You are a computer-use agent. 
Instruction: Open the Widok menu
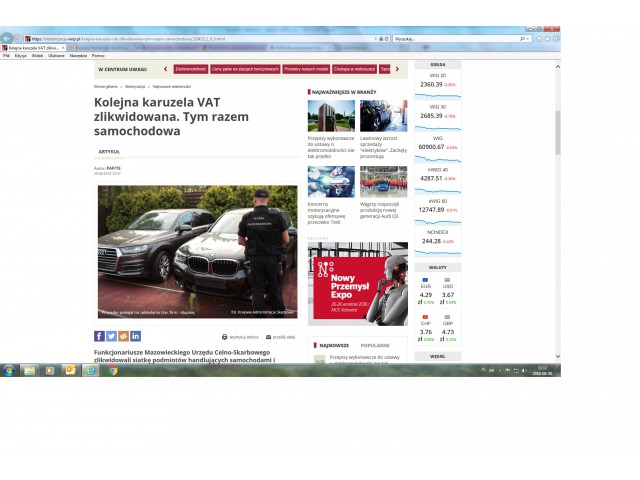coord(37,55)
